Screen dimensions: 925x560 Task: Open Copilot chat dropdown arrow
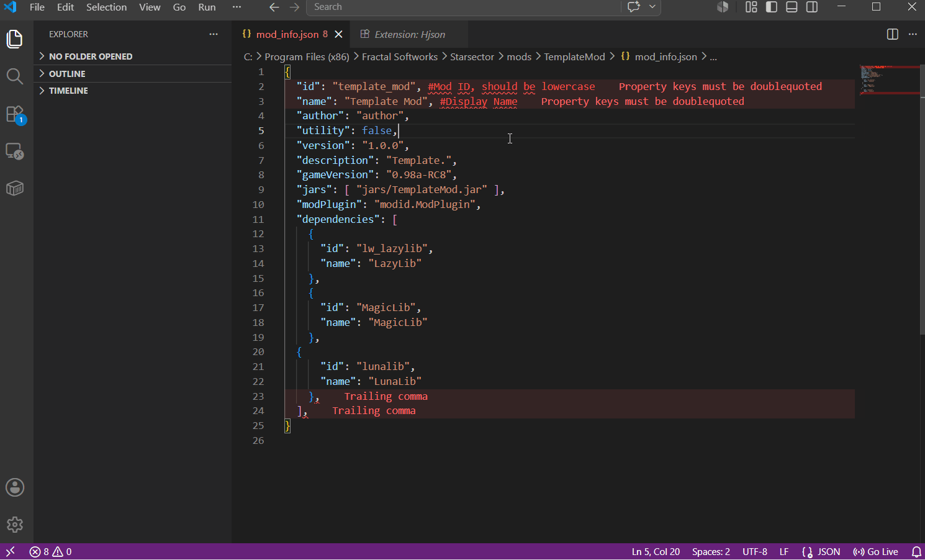(652, 7)
